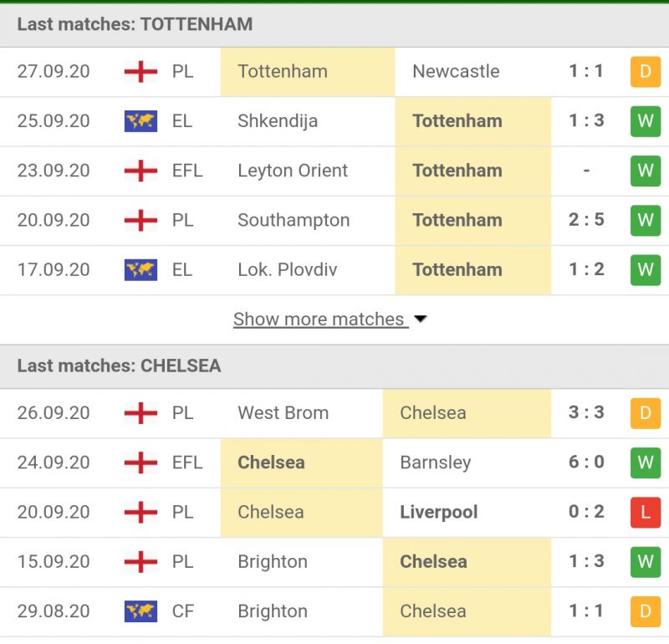
Task: Click the yellow D badge for Newcastle match
Action: (x=645, y=72)
